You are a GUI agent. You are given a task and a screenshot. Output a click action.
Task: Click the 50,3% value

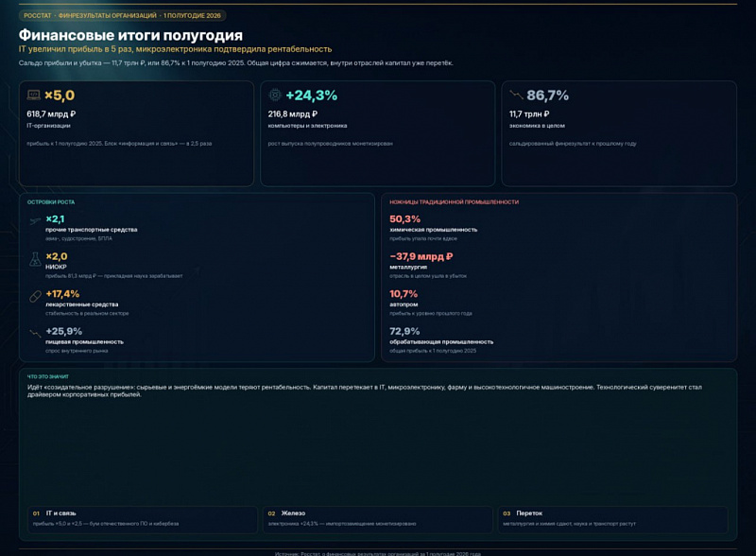[x=405, y=219]
